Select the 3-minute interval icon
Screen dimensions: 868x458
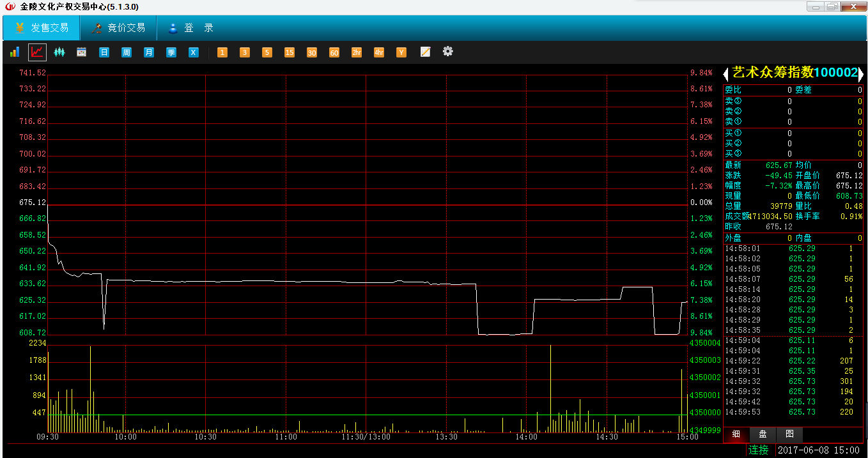click(245, 52)
